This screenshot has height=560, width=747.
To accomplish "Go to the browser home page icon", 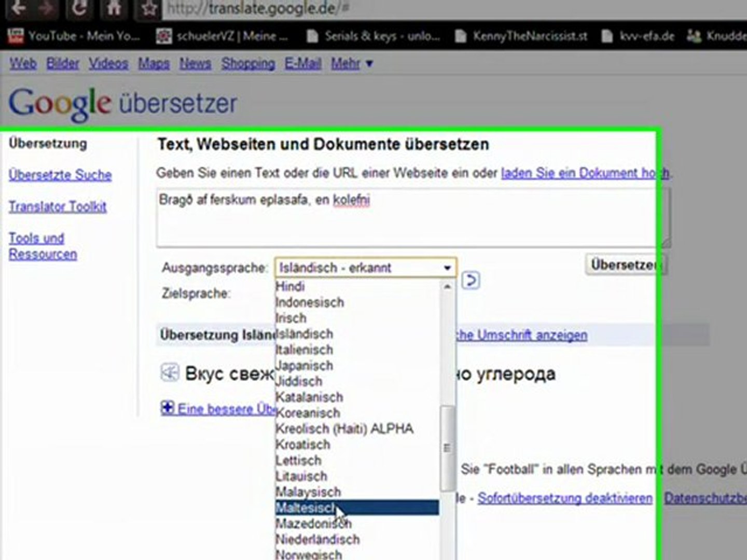I will [x=114, y=8].
